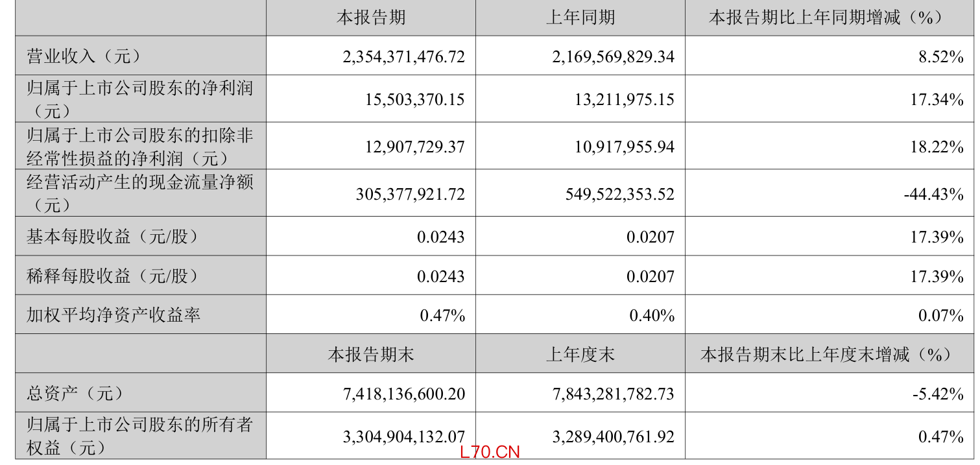Select the 基本每股收益（元/股） label

(x=112, y=237)
